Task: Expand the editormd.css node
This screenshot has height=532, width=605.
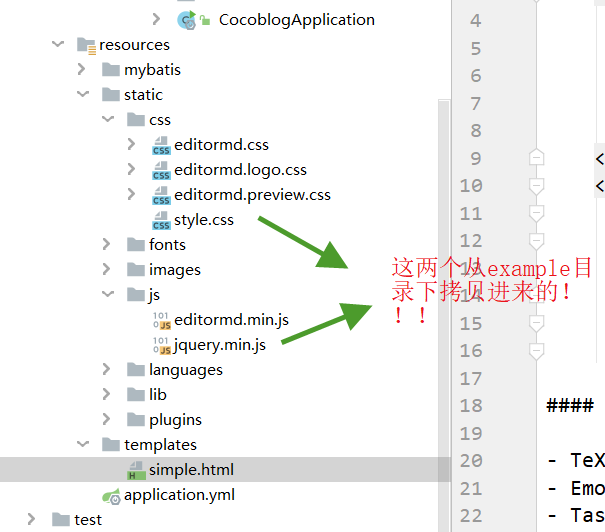Action: [131, 144]
